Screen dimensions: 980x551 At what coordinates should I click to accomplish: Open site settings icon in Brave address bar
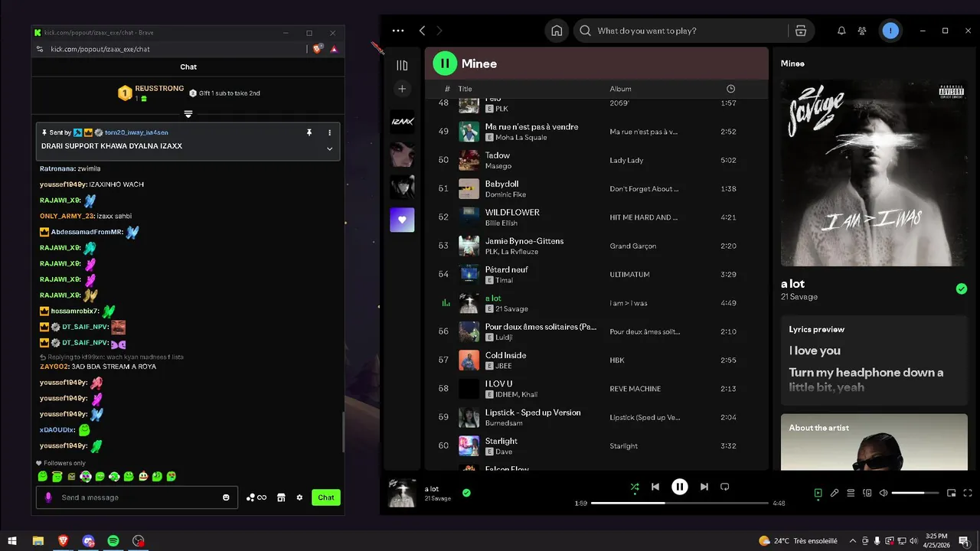[40, 49]
